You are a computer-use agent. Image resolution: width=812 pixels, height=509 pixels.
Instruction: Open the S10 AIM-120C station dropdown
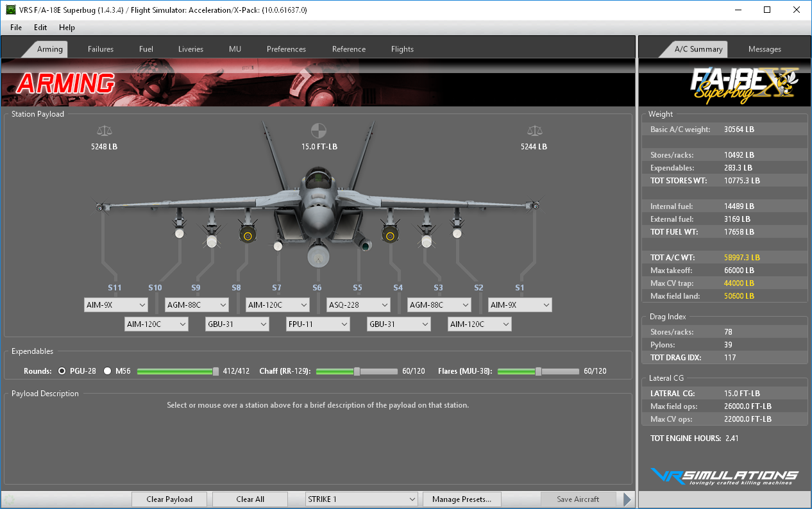[x=156, y=324]
